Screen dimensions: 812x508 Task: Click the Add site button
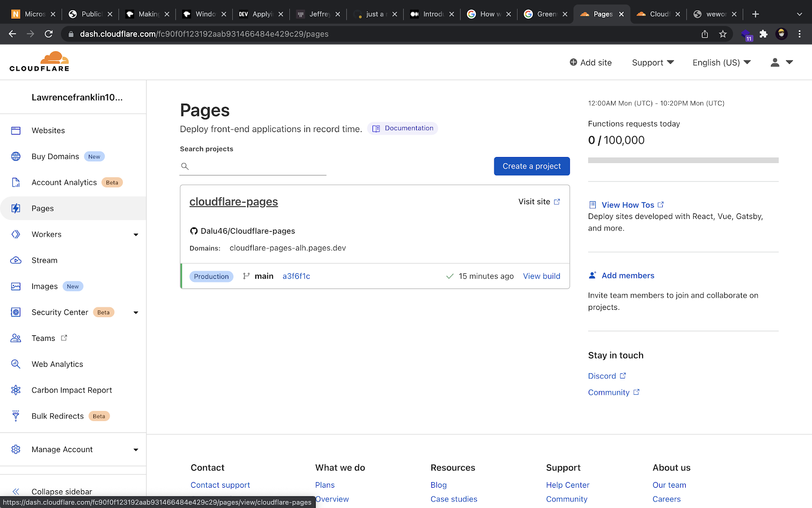(x=591, y=62)
